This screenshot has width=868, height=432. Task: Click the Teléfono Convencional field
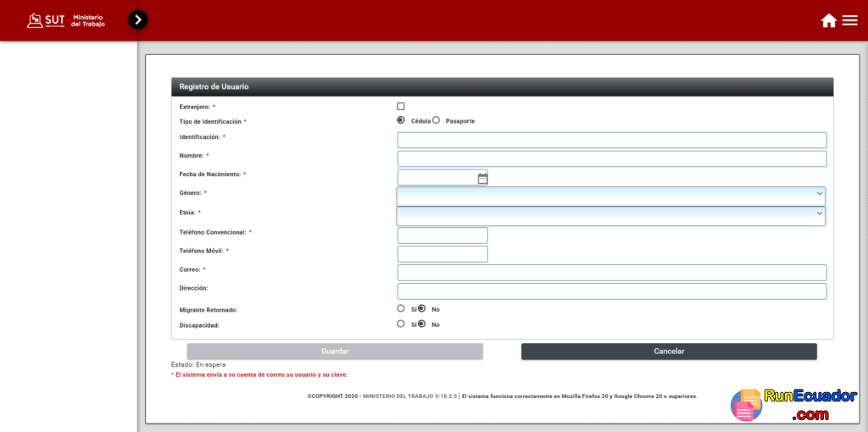click(x=442, y=235)
